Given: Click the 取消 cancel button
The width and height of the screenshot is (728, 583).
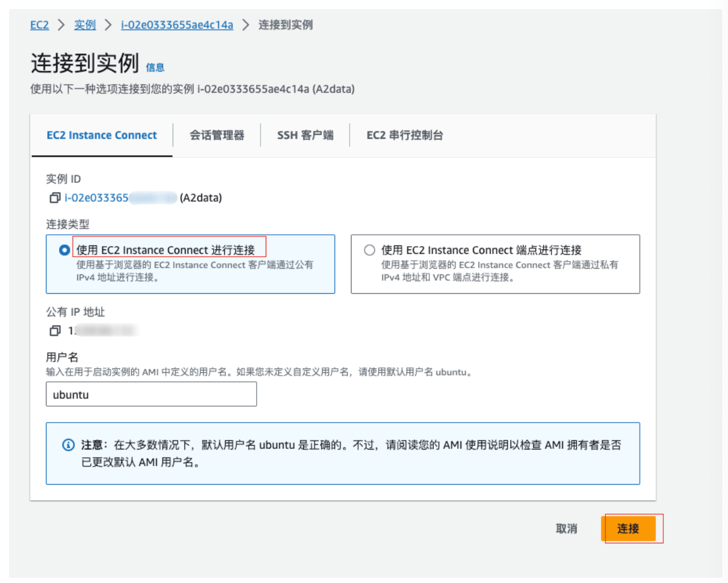Looking at the screenshot, I should pyautogui.click(x=566, y=528).
